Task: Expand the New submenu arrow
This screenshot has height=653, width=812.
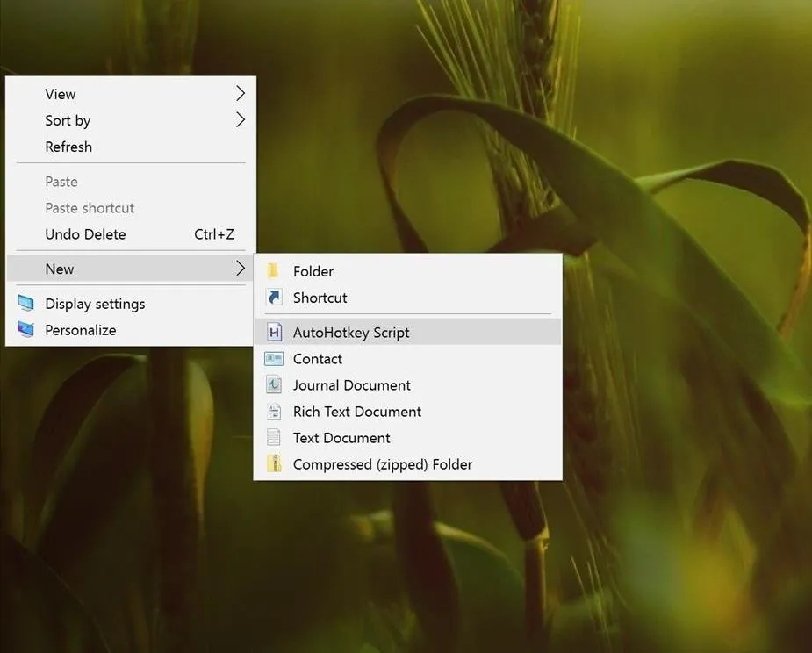Action: tap(241, 269)
